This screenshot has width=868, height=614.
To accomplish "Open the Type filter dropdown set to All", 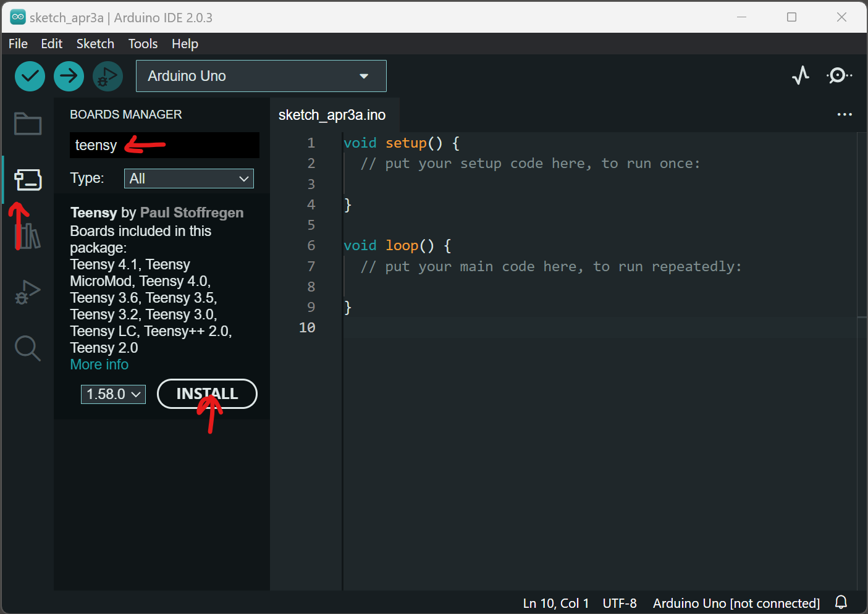I will pos(189,179).
